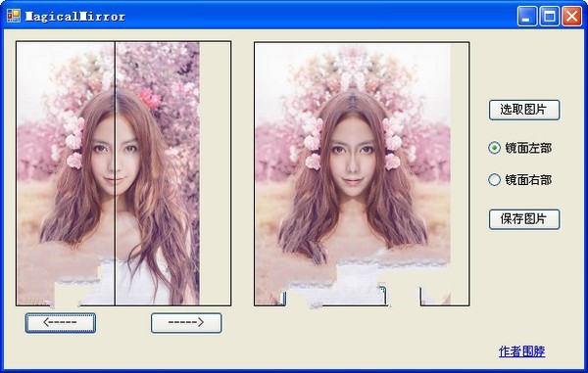This screenshot has height=373, width=588.
Task: Select the 镜面左部 radio option
Action: 520,148
